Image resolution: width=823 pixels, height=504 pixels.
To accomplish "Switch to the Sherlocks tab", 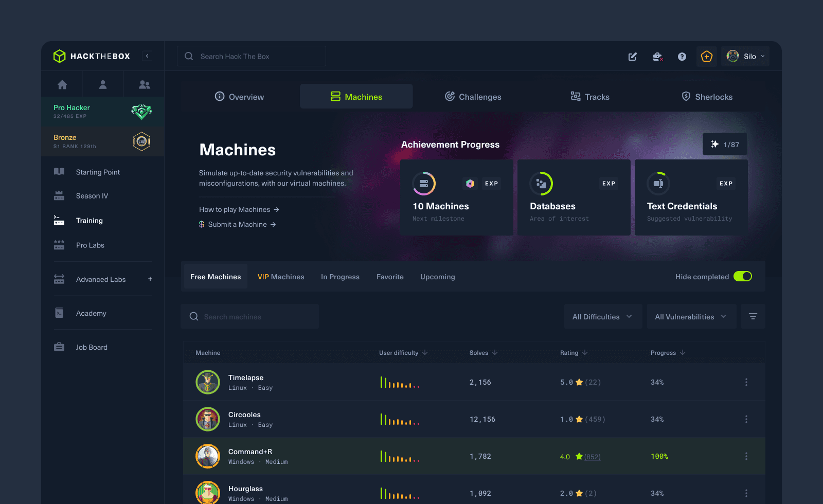I will pos(707,97).
